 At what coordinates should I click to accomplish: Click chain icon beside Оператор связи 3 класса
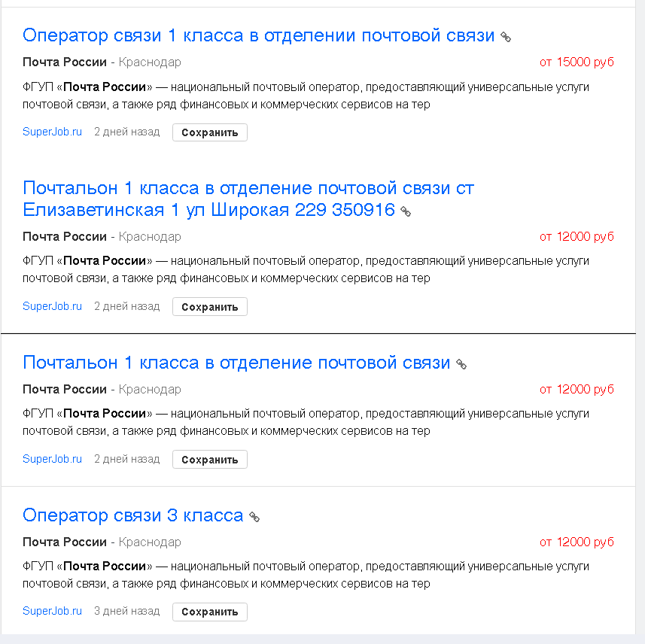pos(254,517)
